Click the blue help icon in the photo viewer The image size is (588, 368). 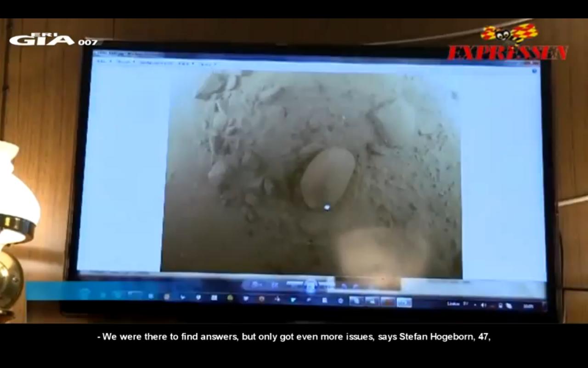coord(534,71)
